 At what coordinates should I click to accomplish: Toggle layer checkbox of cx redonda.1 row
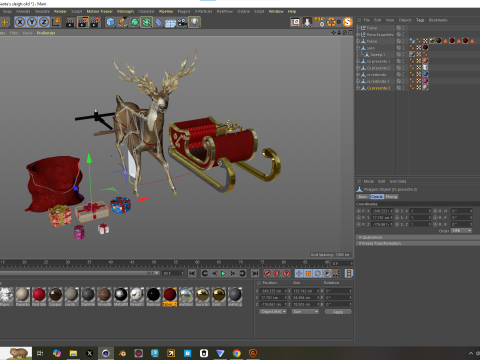tap(398, 81)
